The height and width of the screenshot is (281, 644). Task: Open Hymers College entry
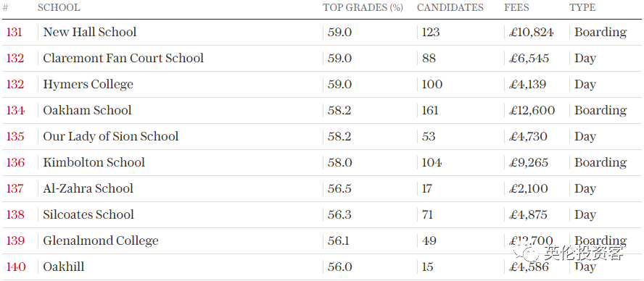pos(88,84)
